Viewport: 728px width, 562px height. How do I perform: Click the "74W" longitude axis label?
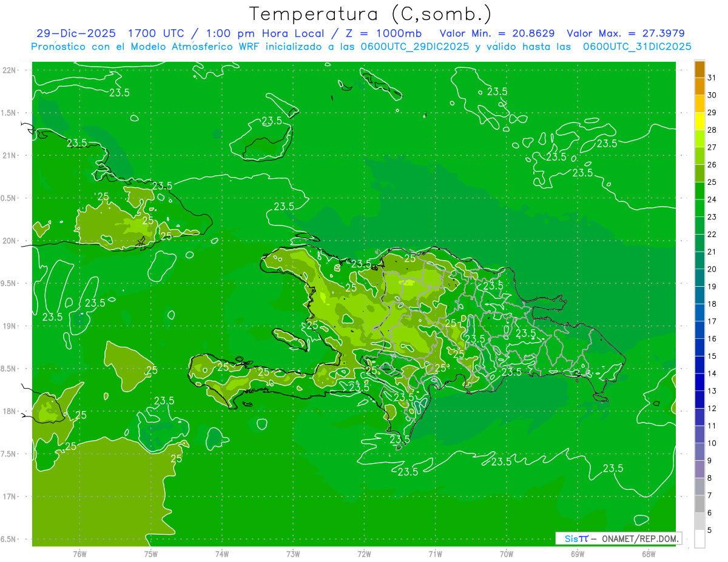click(222, 554)
